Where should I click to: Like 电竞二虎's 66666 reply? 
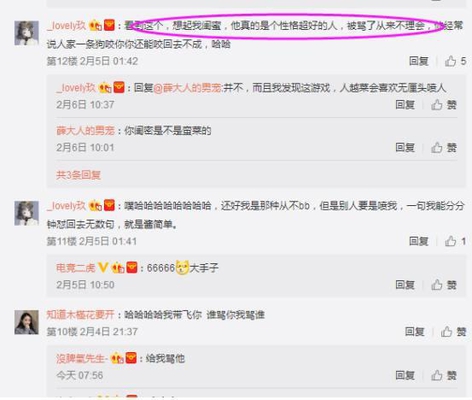443,285
